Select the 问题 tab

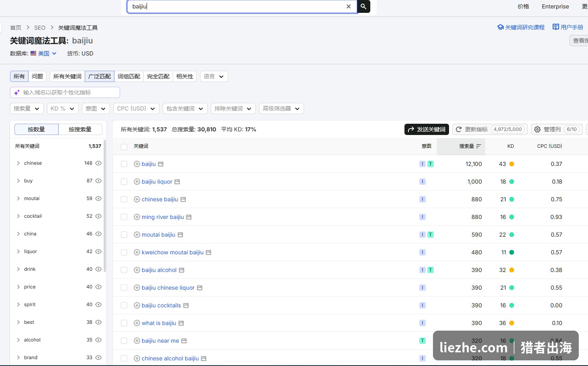37,76
